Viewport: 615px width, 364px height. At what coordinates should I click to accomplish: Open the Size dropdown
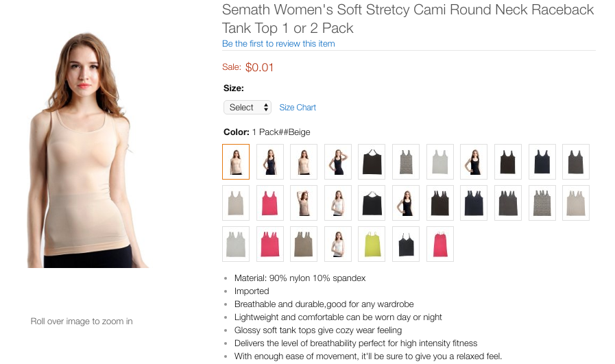pyautogui.click(x=248, y=108)
